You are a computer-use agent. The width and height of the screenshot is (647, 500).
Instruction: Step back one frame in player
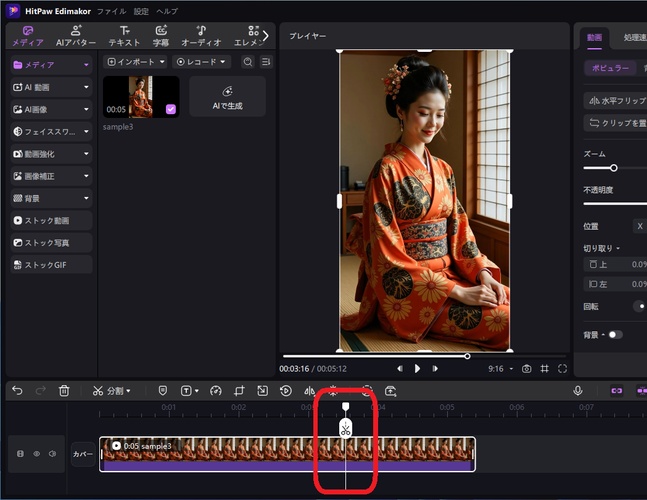pyautogui.click(x=399, y=368)
